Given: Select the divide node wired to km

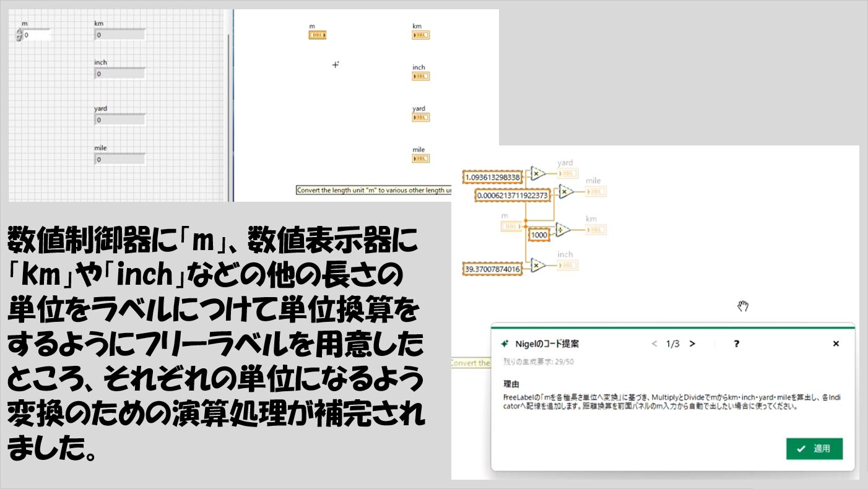Looking at the screenshot, I should 562,230.
